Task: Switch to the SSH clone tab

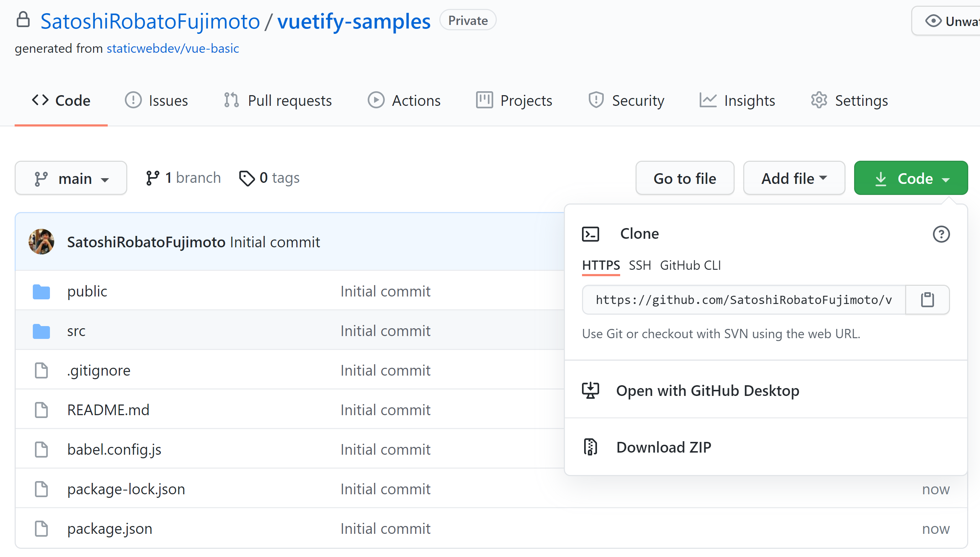Action: 639,265
